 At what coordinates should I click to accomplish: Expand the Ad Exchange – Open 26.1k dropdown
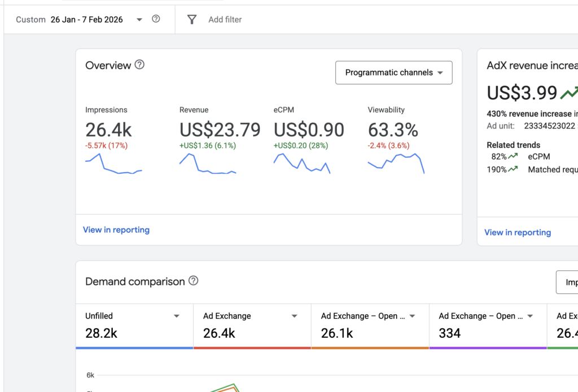412,316
